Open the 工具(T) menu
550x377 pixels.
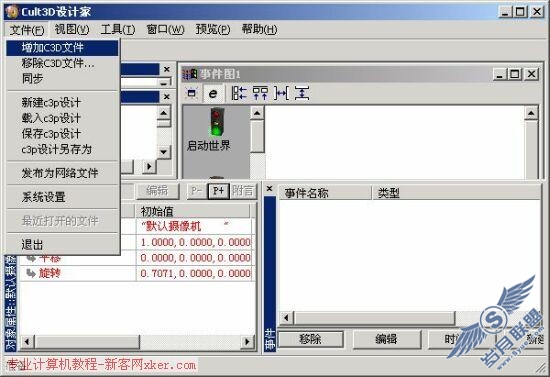point(118,29)
